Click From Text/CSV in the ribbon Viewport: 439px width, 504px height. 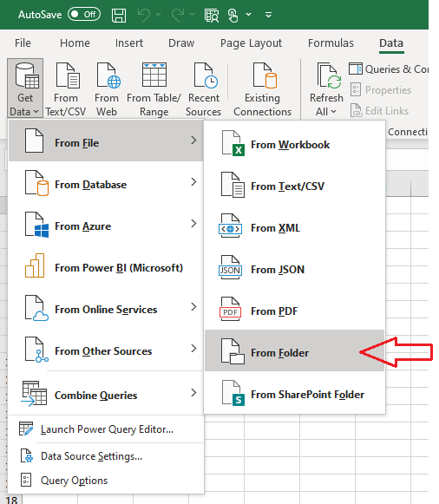pyautogui.click(x=66, y=88)
